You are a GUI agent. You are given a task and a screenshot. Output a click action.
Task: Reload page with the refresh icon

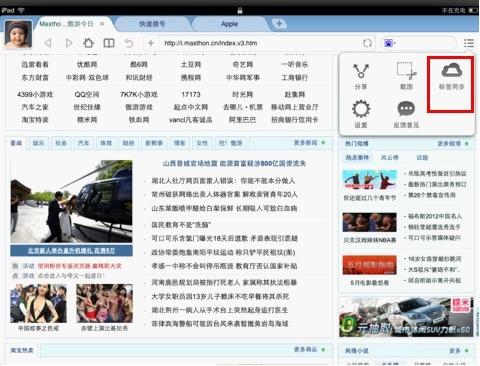pyautogui.click(x=367, y=43)
